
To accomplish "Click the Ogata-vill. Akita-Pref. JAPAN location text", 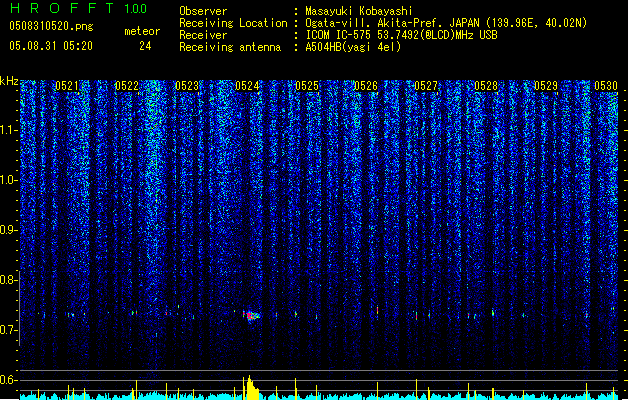I will pos(446,23).
